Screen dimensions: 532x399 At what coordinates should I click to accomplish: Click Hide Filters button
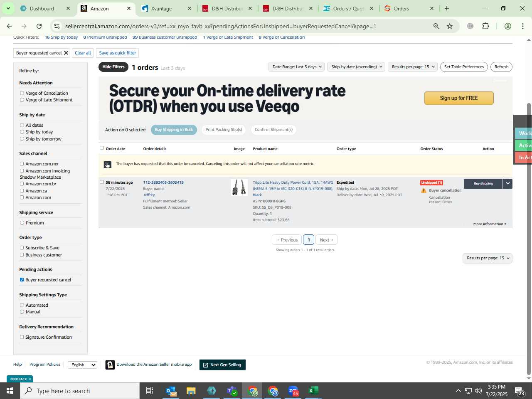pos(113,67)
